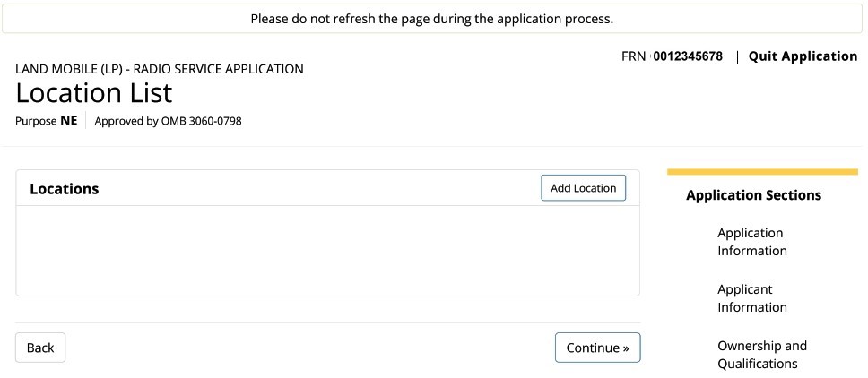
Task: Click the Approved by OMB 3060-0798 text
Action: 169,121
